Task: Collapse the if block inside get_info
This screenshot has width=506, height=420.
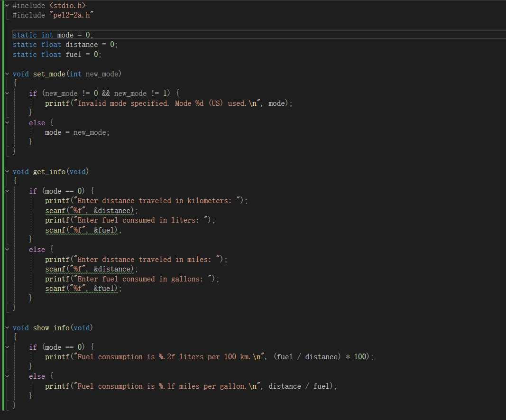Action: point(7,191)
